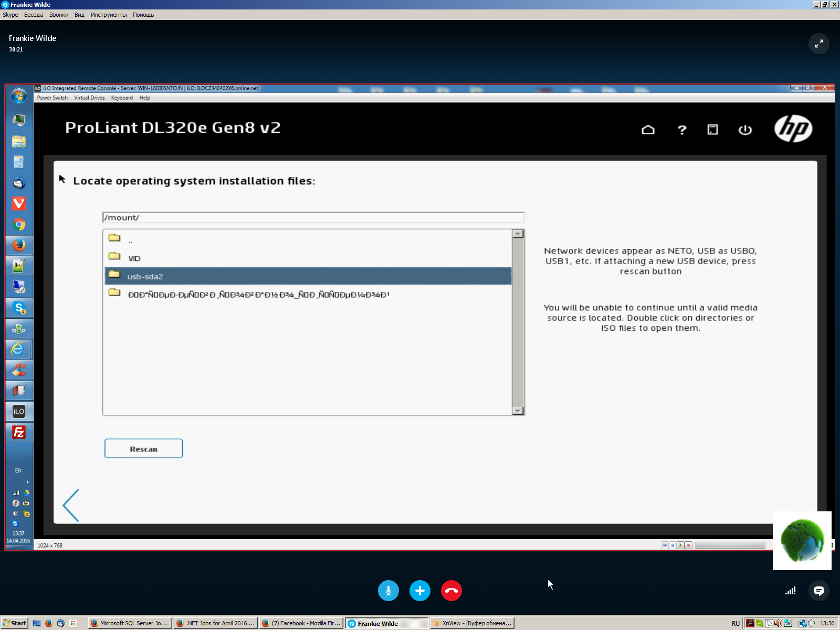Click the blue plus add button
The image size is (840, 630).
pyautogui.click(x=420, y=591)
